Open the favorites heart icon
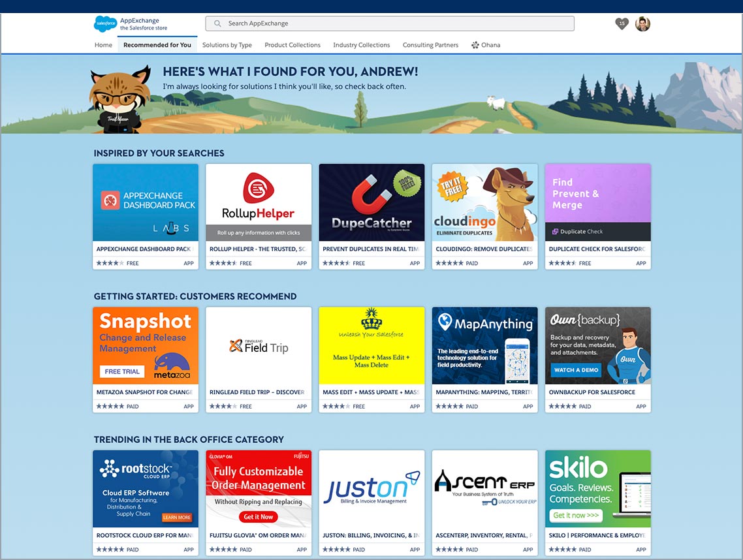743x560 pixels. click(x=621, y=23)
